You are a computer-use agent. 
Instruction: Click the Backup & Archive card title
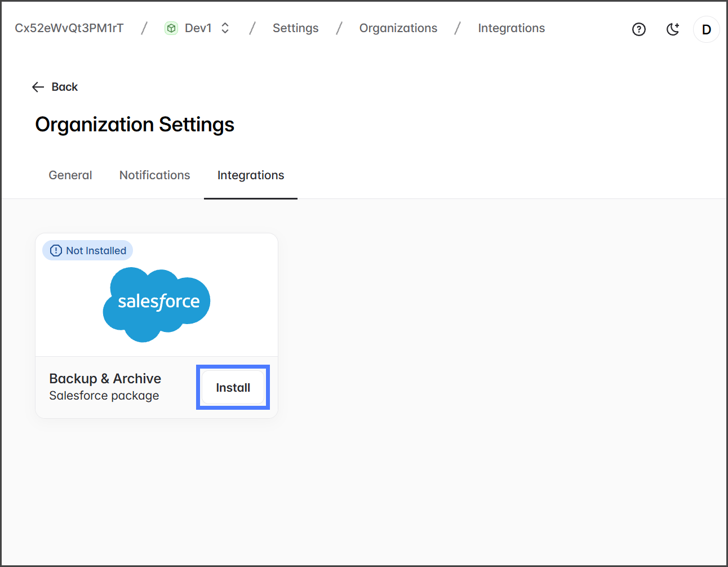click(x=105, y=378)
